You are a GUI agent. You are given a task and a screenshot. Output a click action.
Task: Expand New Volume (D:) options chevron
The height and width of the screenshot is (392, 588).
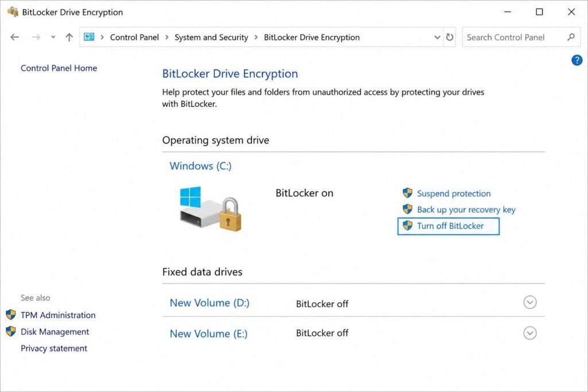pyautogui.click(x=530, y=302)
